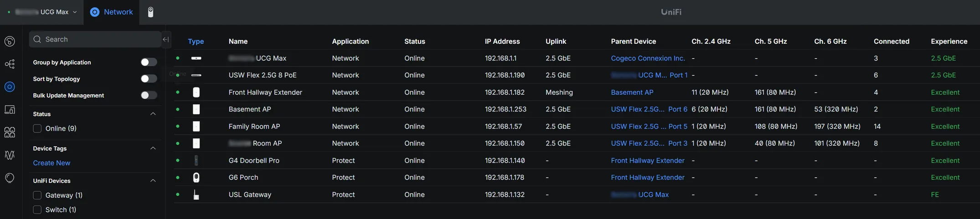980x219 pixels.
Task: Check the Online (9) status filter
Action: point(37,129)
